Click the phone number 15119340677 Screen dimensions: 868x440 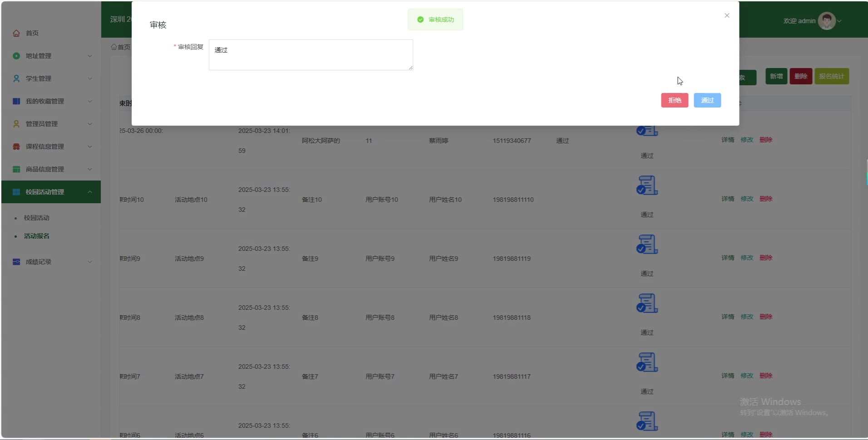pos(512,141)
